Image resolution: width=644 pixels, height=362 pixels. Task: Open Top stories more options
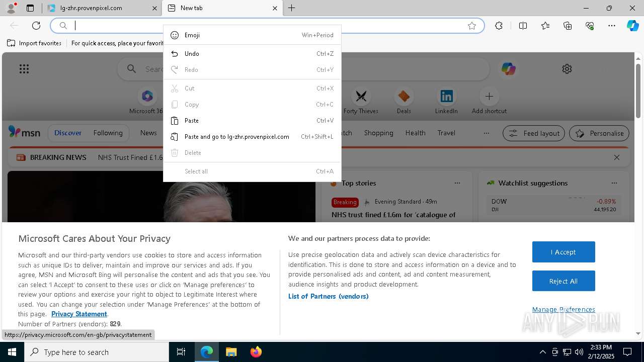click(x=457, y=183)
